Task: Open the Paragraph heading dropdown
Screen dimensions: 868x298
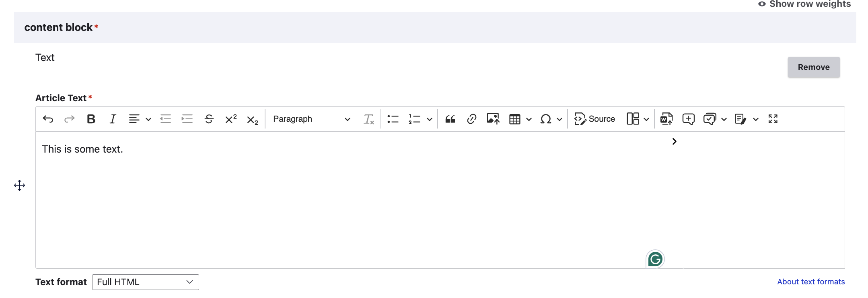Action: pos(312,119)
